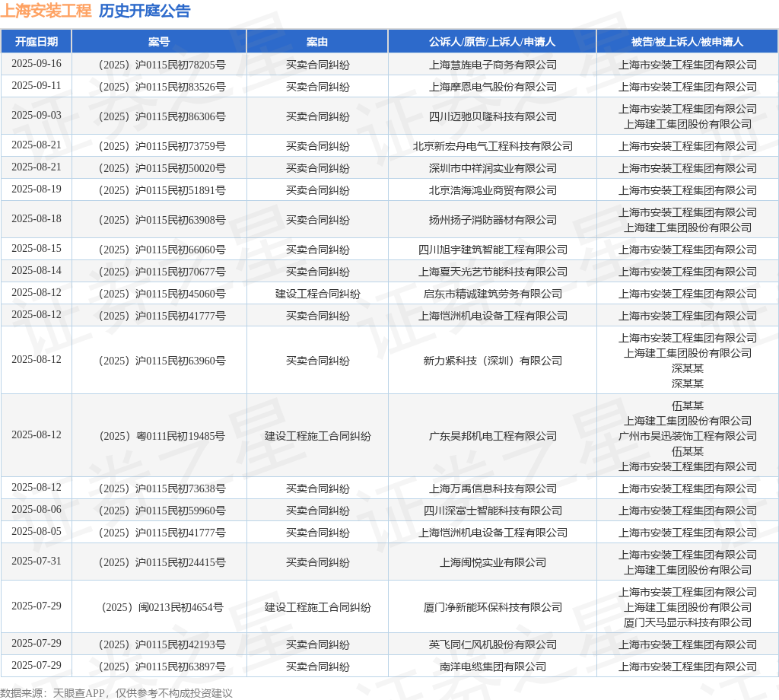
Task: Click date cell 2025-09-03
Action: (37, 115)
